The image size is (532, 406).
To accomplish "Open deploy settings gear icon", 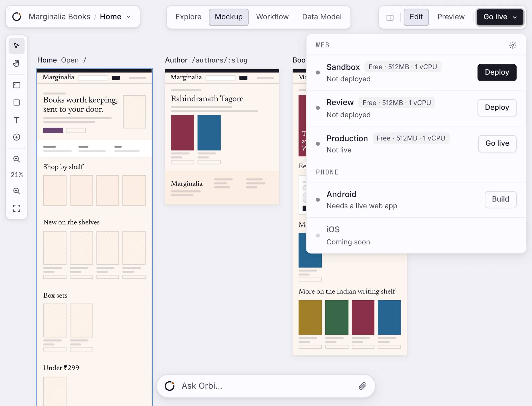I will 513,45.
